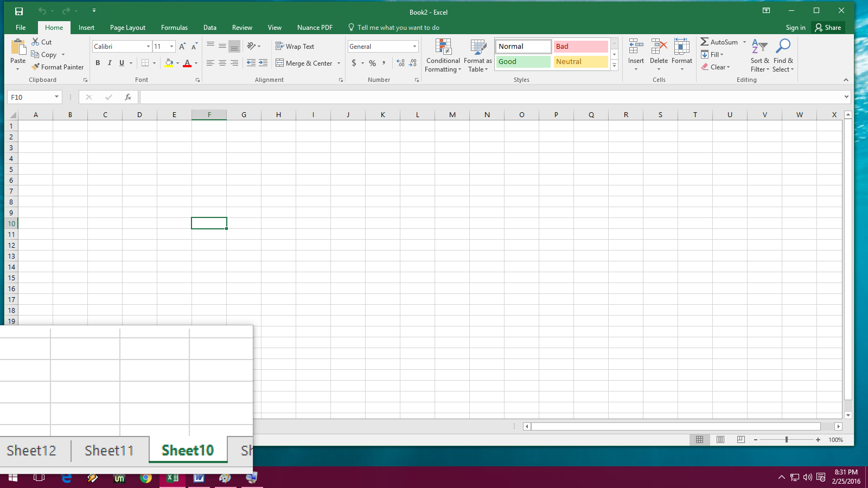This screenshot has width=868, height=488.
Task: Select the Excel icon on the taskbar
Action: pyautogui.click(x=171, y=478)
